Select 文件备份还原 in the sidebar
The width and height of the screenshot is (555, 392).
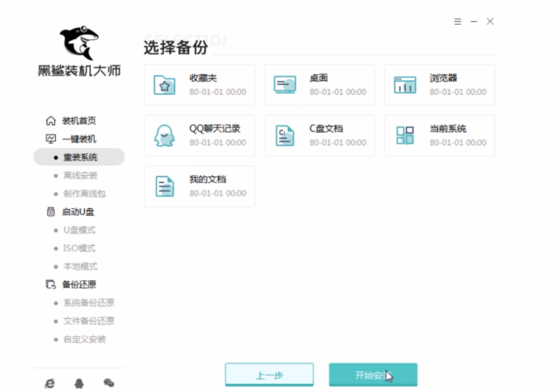point(89,321)
